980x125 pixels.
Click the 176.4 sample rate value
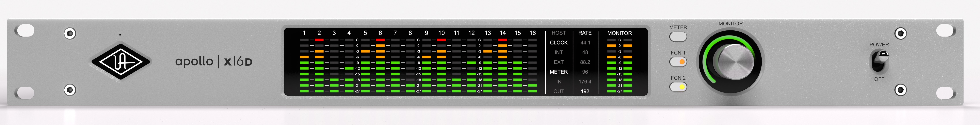(585, 82)
